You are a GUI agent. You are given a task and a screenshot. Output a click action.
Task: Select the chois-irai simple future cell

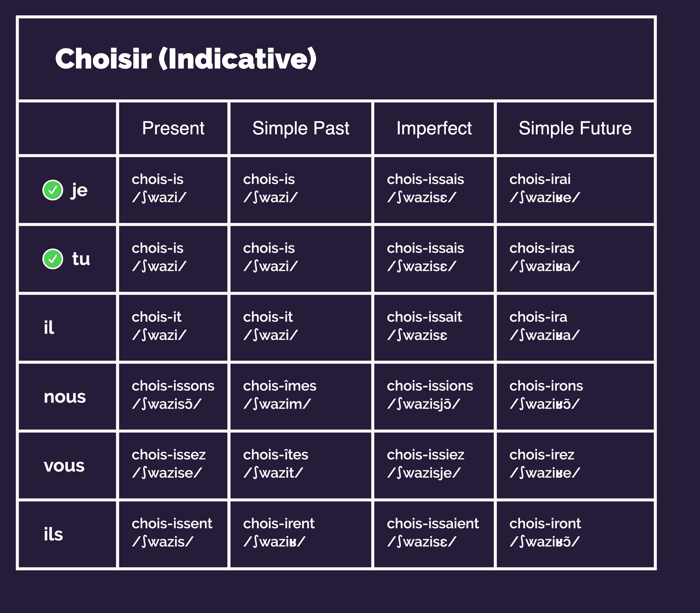pyautogui.click(x=575, y=190)
